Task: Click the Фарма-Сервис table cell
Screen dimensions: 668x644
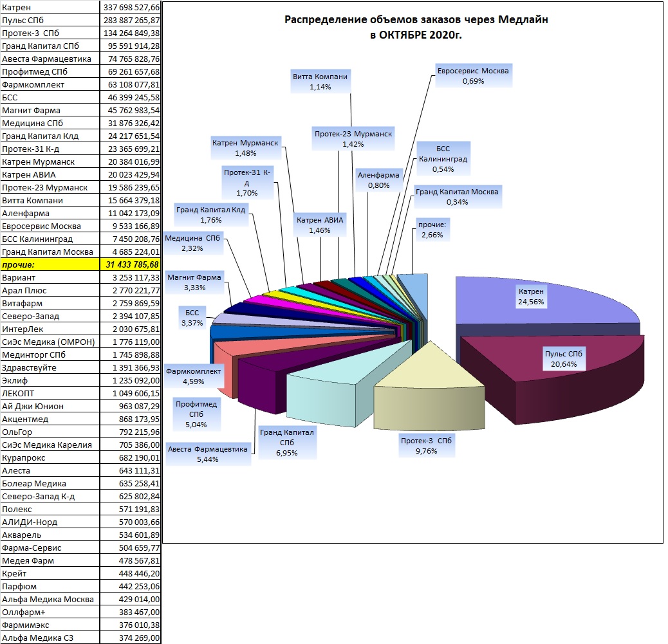Action: click(50, 547)
